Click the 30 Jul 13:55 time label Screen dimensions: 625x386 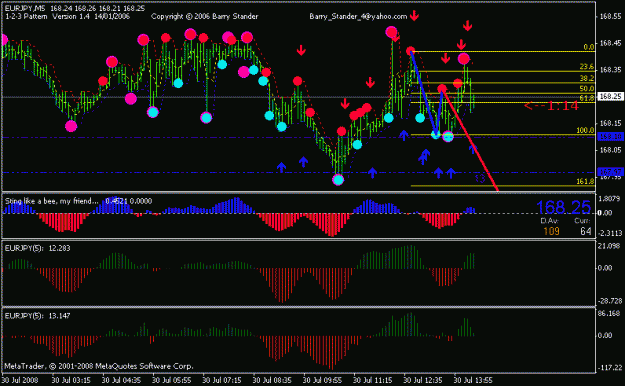474,380
